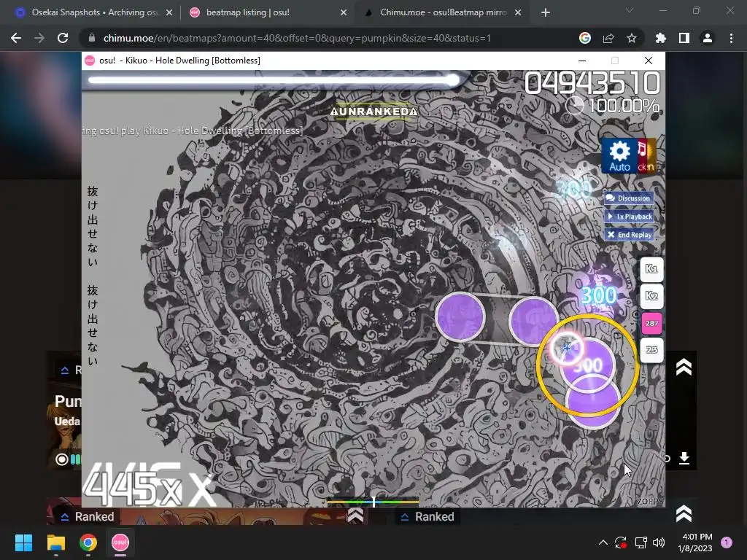
Task: Click the left purple slider circle
Action: click(460, 317)
